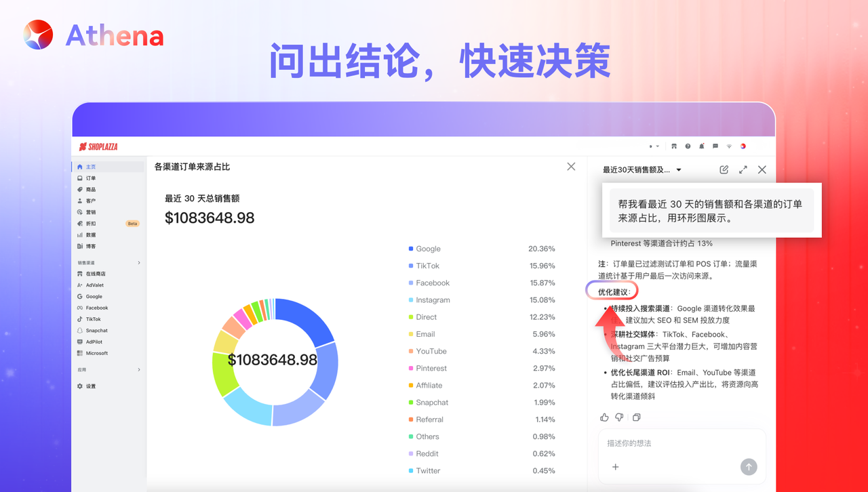Click the user prompt message bubble
The image size is (868, 492).
(x=711, y=210)
